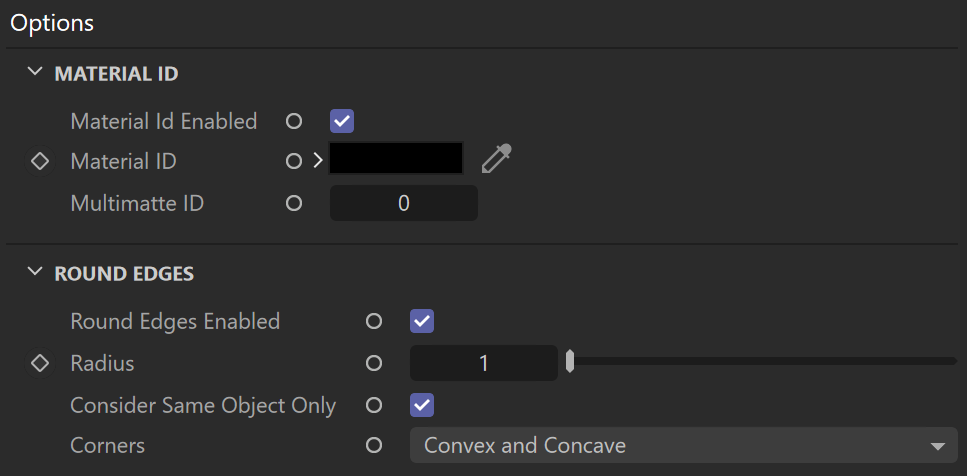Click the animation dot beside Radius field

pos(374,363)
